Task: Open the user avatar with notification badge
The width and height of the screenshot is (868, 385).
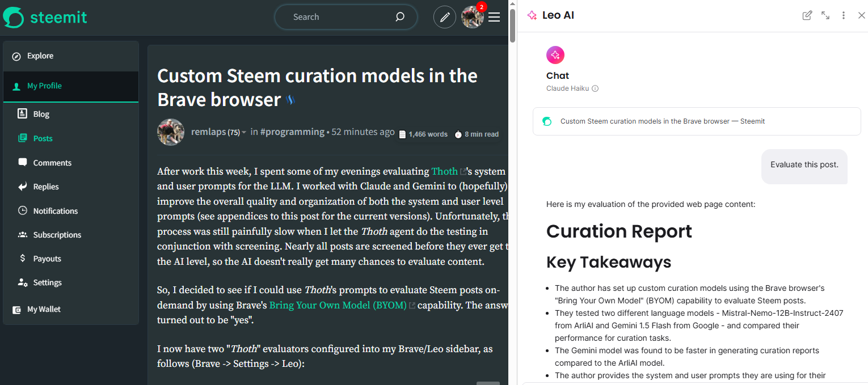Action: (473, 16)
